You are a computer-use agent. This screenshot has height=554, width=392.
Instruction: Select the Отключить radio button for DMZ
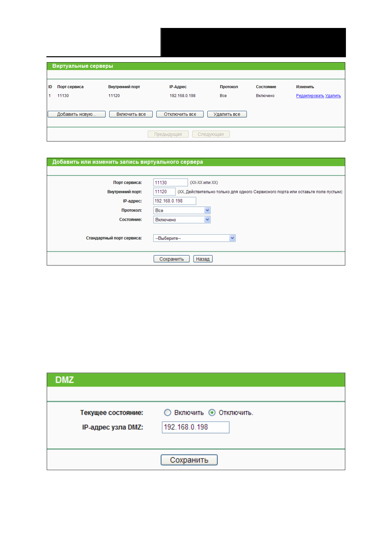212,413
